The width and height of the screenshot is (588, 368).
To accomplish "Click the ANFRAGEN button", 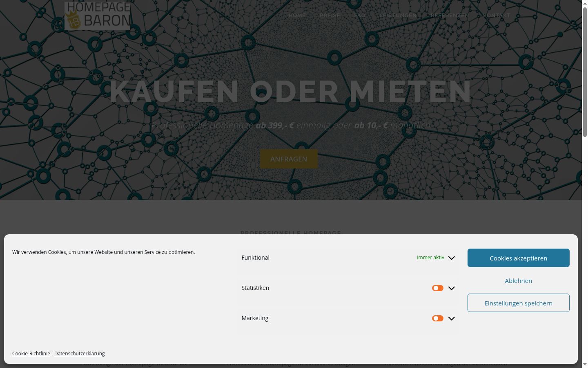I will [x=289, y=159].
